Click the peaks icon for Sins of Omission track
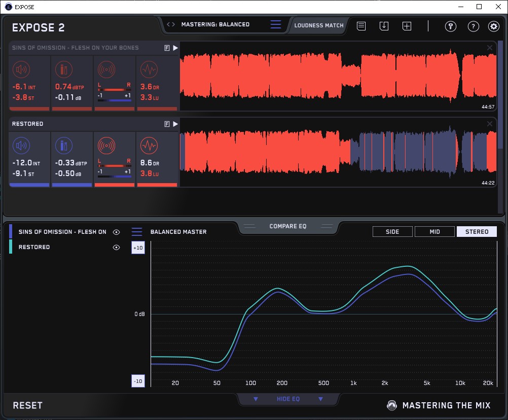 click(x=64, y=69)
